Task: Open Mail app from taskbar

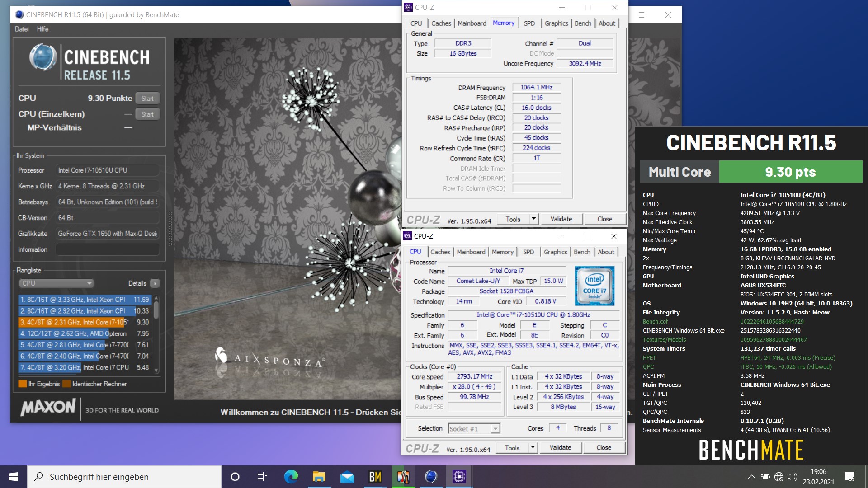Action: [x=347, y=477]
